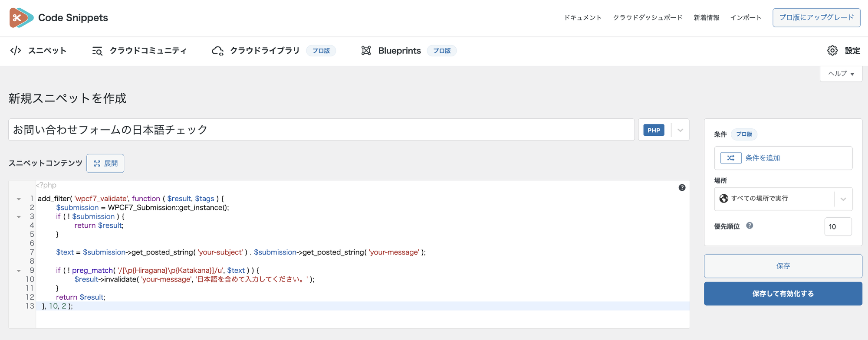This screenshot has height=340, width=868.
Task: Click the preg_match code line 9
Action: click(x=158, y=271)
